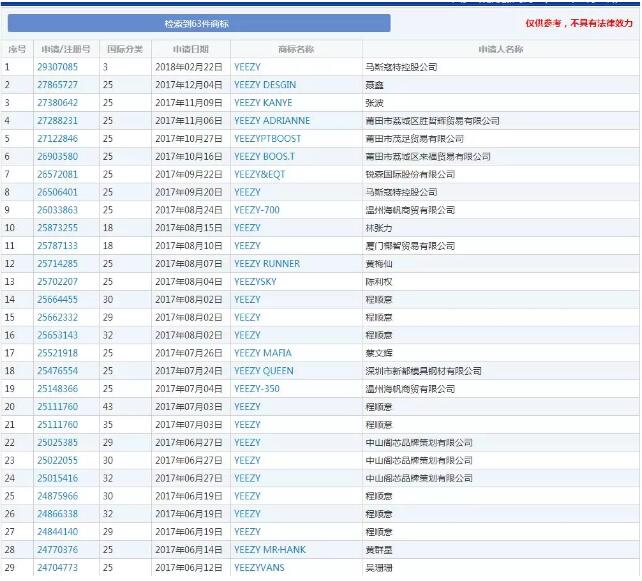Click the YEEZY MAFIA trademark name
The image size is (642, 581).
(263, 353)
